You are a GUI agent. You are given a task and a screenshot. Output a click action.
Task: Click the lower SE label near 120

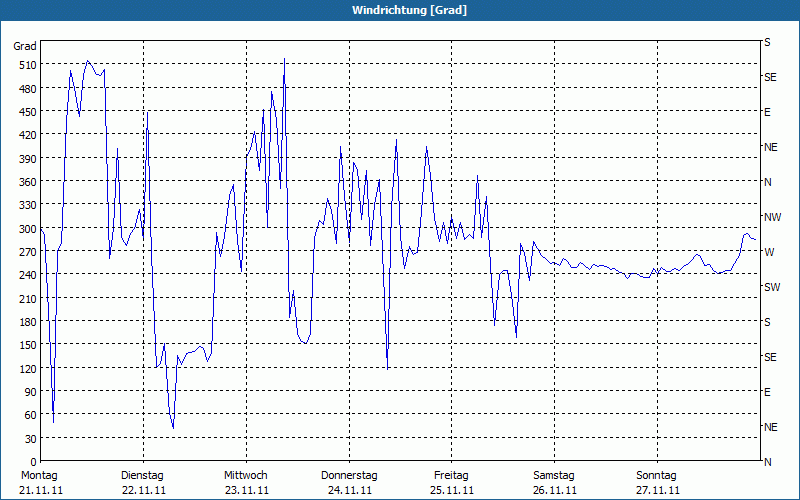(770, 357)
